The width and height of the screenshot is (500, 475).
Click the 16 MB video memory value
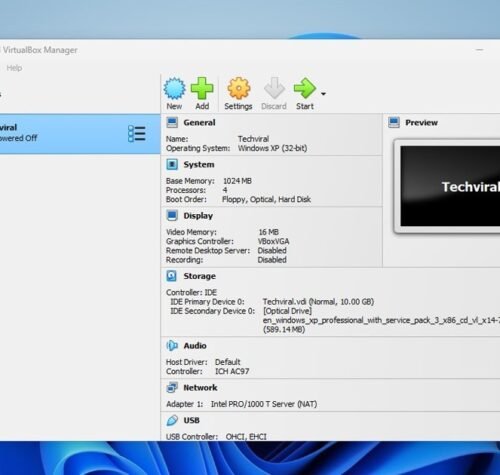pos(269,232)
